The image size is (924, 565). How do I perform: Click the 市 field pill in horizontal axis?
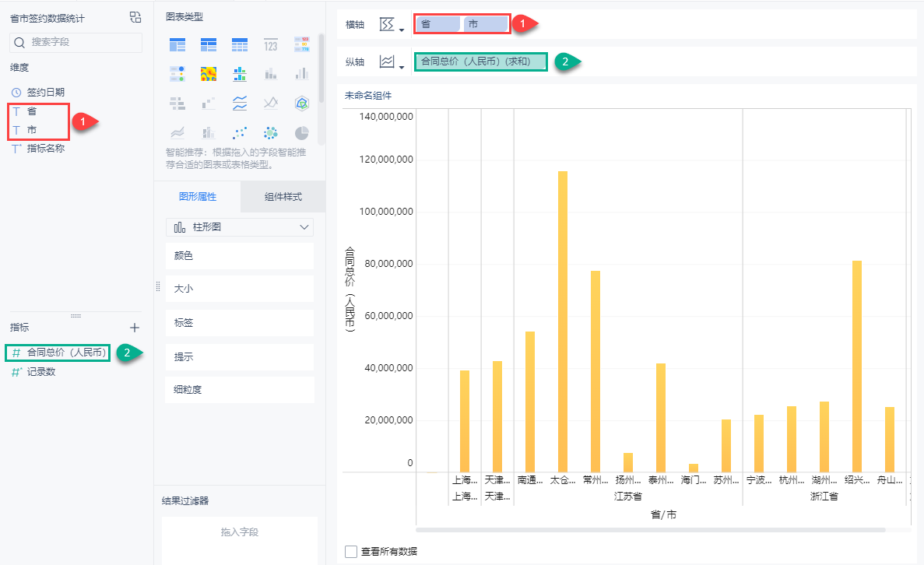point(486,24)
